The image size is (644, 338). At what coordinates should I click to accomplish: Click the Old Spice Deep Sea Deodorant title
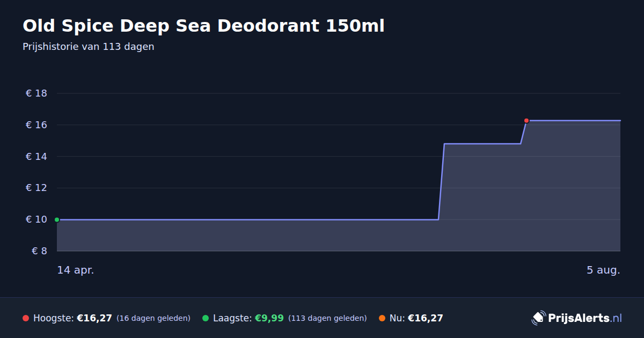(203, 26)
